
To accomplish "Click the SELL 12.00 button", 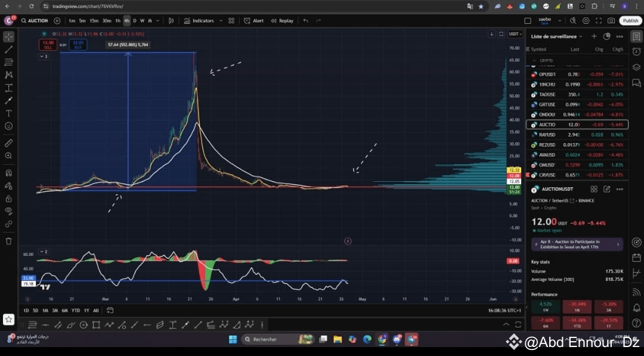I will coord(48,44).
